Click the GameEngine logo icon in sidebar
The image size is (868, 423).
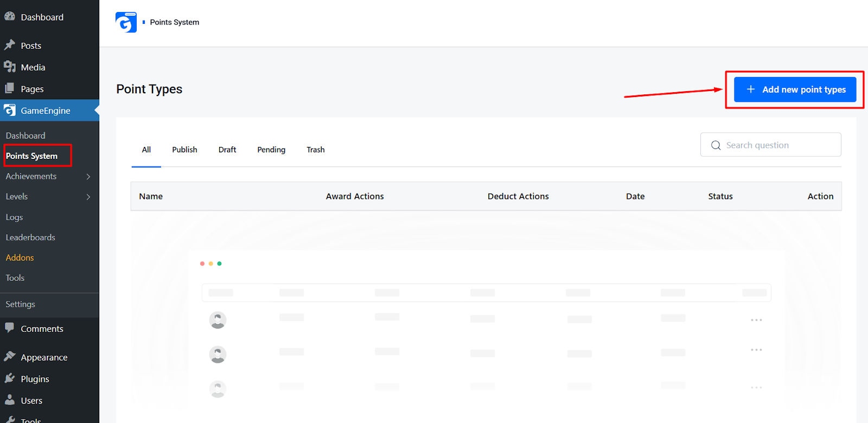[10, 110]
